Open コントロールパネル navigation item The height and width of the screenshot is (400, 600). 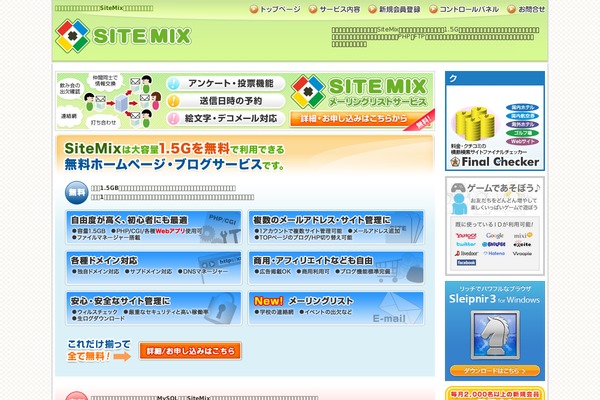coord(464,9)
